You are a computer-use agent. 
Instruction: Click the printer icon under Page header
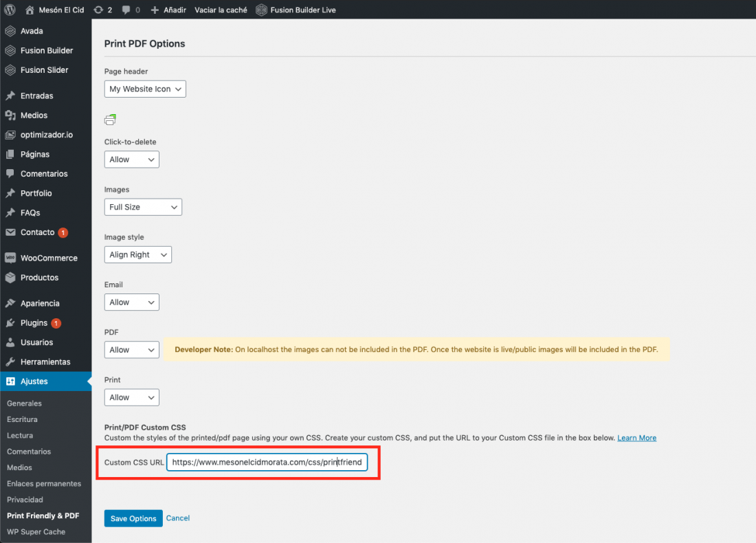point(111,120)
